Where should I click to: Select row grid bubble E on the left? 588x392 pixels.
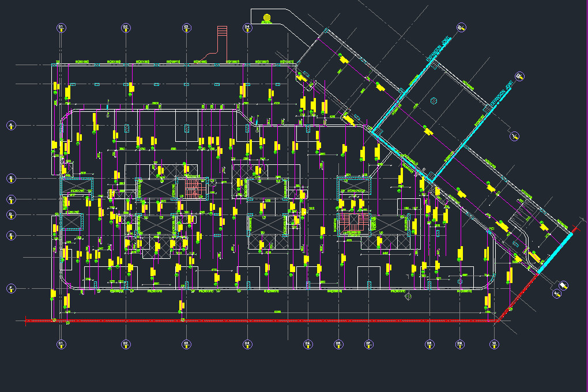point(12,236)
